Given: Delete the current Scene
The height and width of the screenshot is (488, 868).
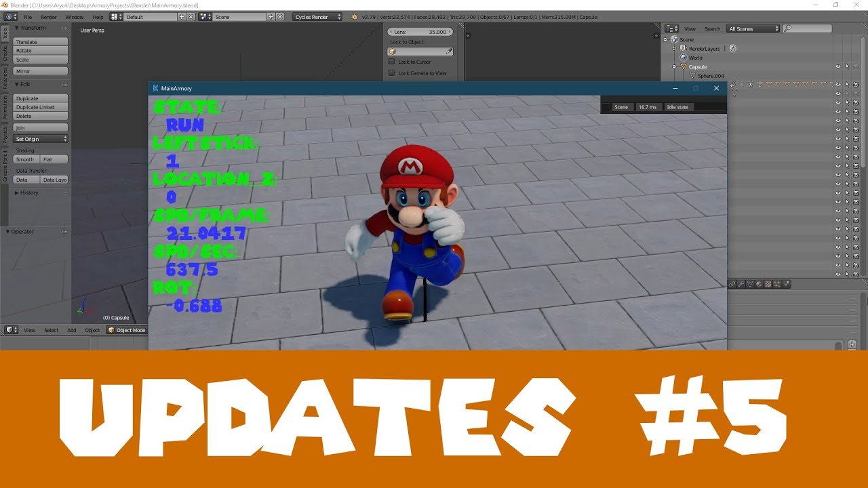Looking at the screenshot, I should click(x=280, y=16).
